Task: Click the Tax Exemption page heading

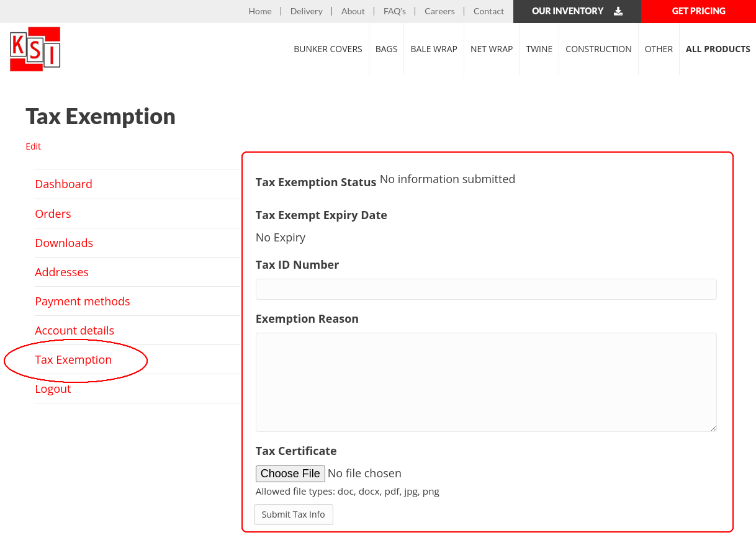Action: tap(101, 116)
